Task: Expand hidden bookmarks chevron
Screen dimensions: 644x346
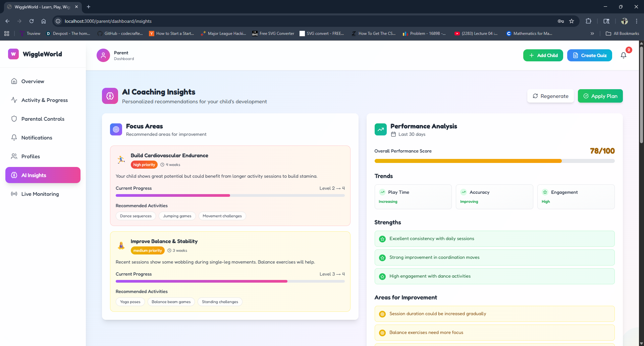Action: pyautogui.click(x=592, y=34)
